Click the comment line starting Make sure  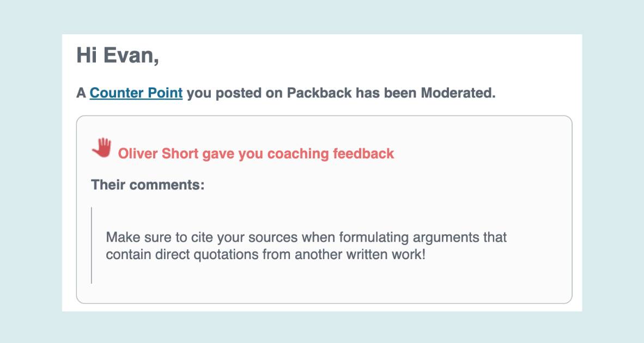click(x=306, y=237)
